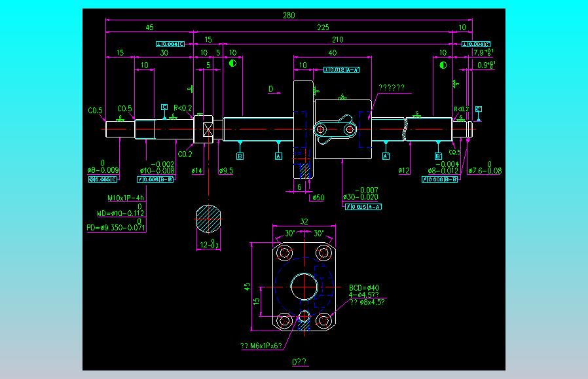Screen dimensions: 588x379
Task: Select the 210 thread length dimension
Action: click(337, 40)
